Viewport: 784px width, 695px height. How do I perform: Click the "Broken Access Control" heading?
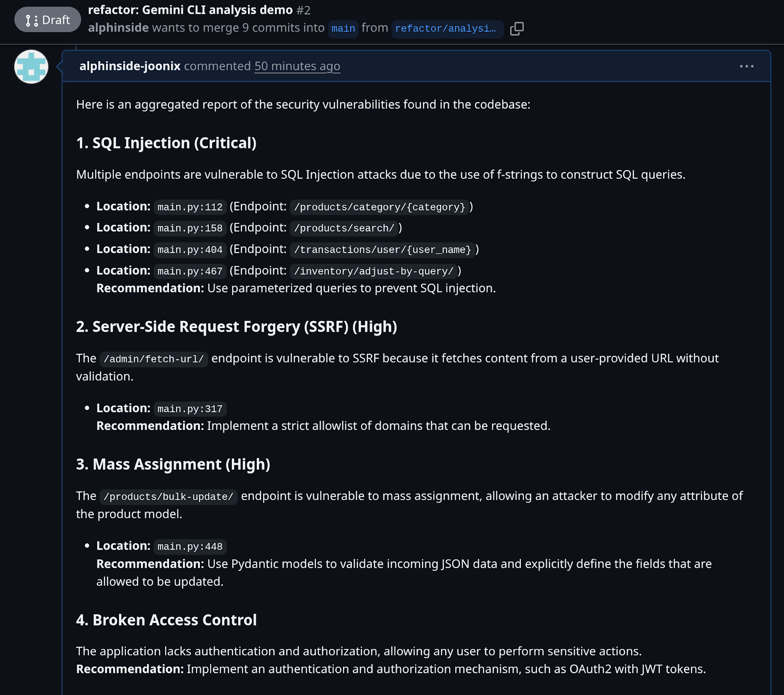(166, 620)
